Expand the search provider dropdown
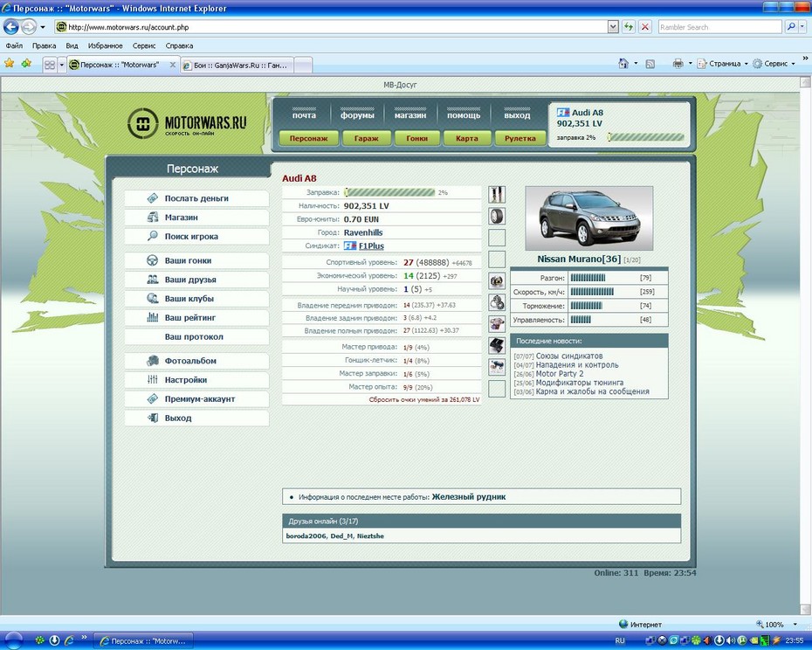The width and height of the screenshot is (812, 650). click(x=802, y=27)
